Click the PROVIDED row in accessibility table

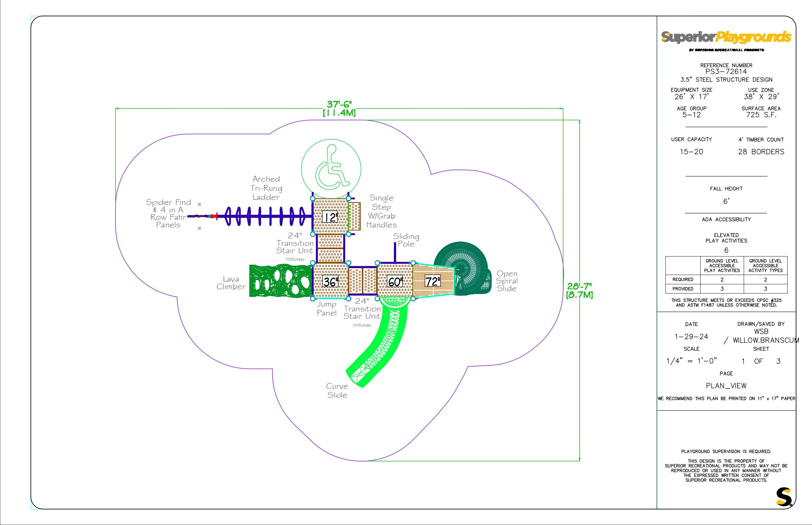tap(682, 289)
